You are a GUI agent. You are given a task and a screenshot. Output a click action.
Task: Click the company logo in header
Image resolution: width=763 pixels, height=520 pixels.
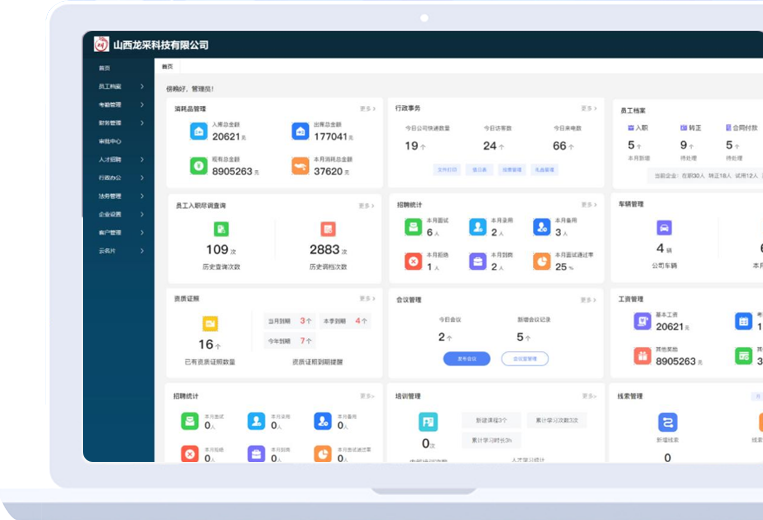click(x=101, y=44)
